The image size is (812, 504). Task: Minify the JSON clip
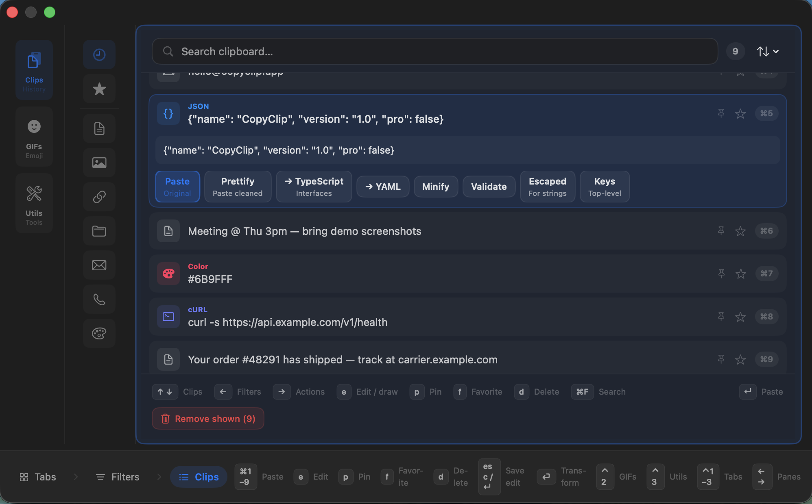[436, 187]
